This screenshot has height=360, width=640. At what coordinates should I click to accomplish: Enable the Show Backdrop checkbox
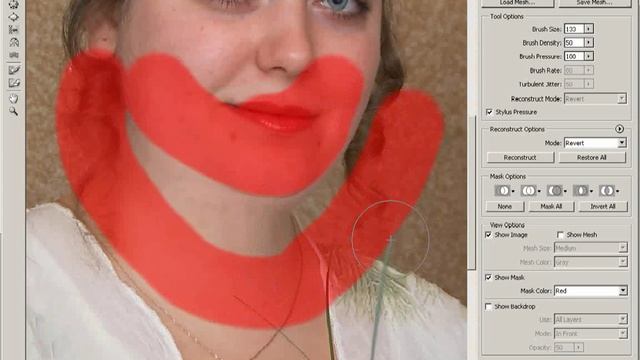488,306
